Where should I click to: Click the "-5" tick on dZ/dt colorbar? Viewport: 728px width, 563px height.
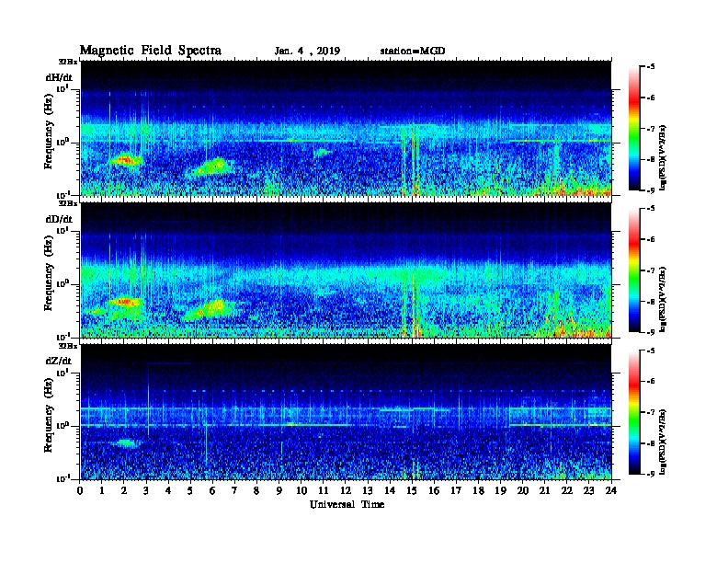click(x=651, y=350)
